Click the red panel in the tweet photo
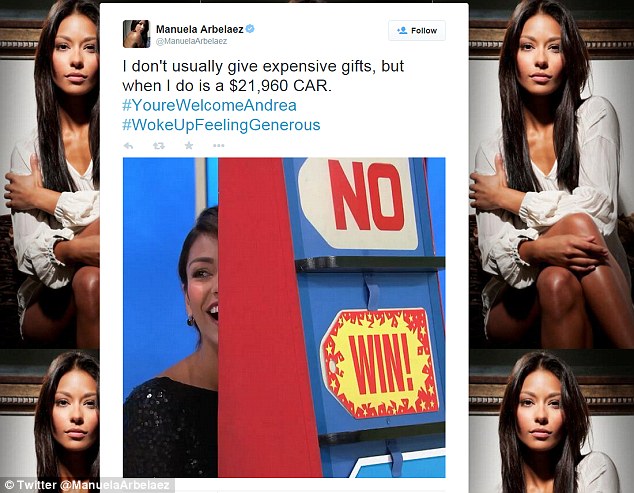The image size is (634, 493). 263,317
